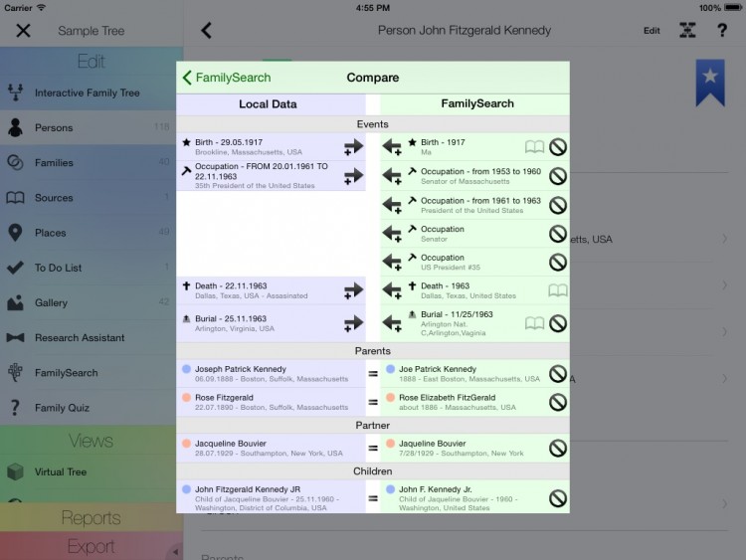Go back to FamilySearch from Compare
Viewport: 746px width, 560px height.
click(227, 78)
